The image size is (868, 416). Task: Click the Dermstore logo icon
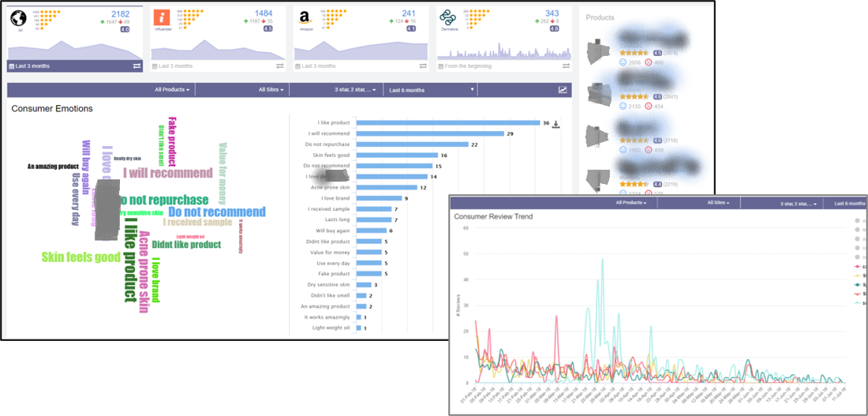tap(449, 18)
